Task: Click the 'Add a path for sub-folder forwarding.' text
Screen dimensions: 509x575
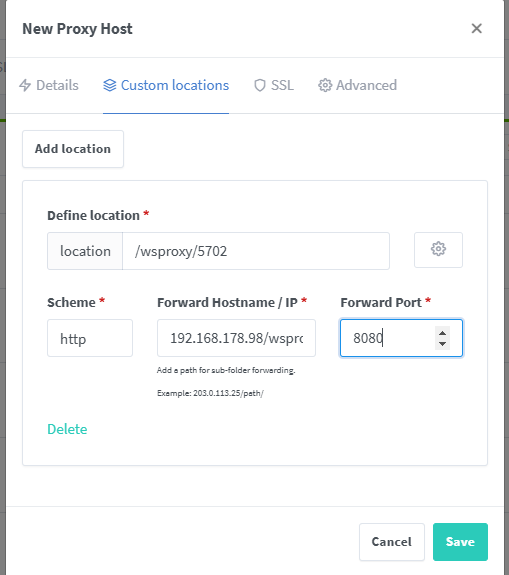Action: tap(226, 370)
